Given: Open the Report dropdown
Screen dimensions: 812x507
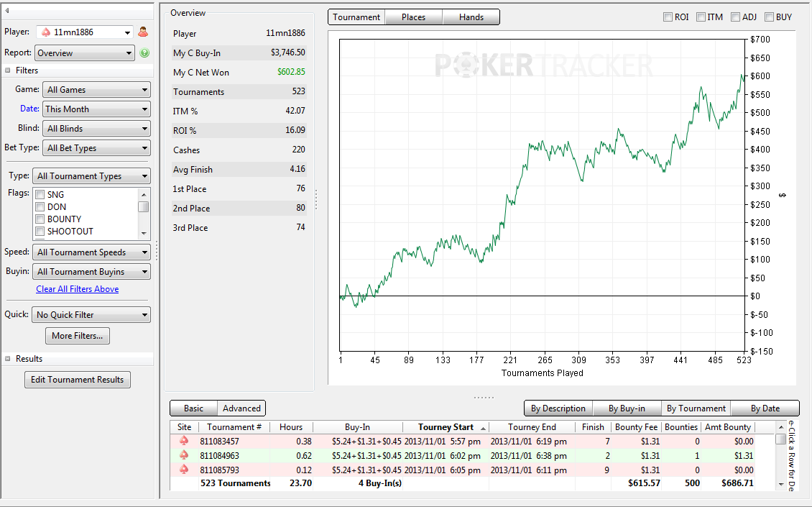Looking at the screenshot, I should point(84,53).
